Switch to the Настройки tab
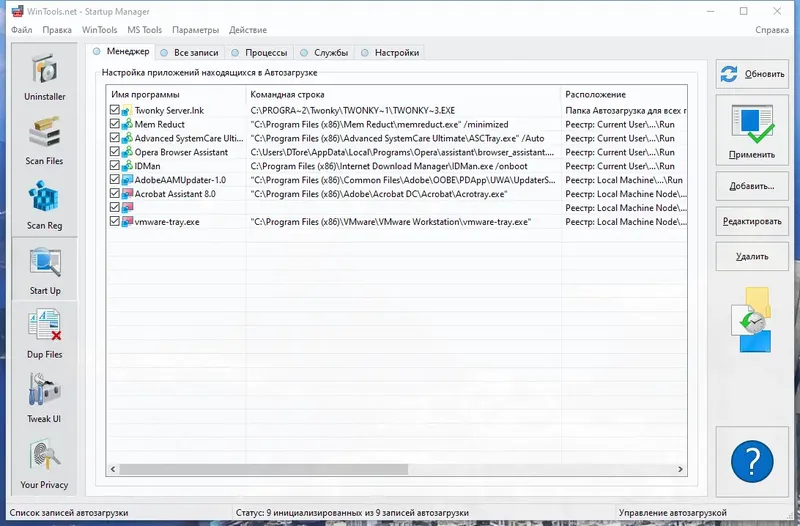This screenshot has height=526, width=800. (x=390, y=53)
